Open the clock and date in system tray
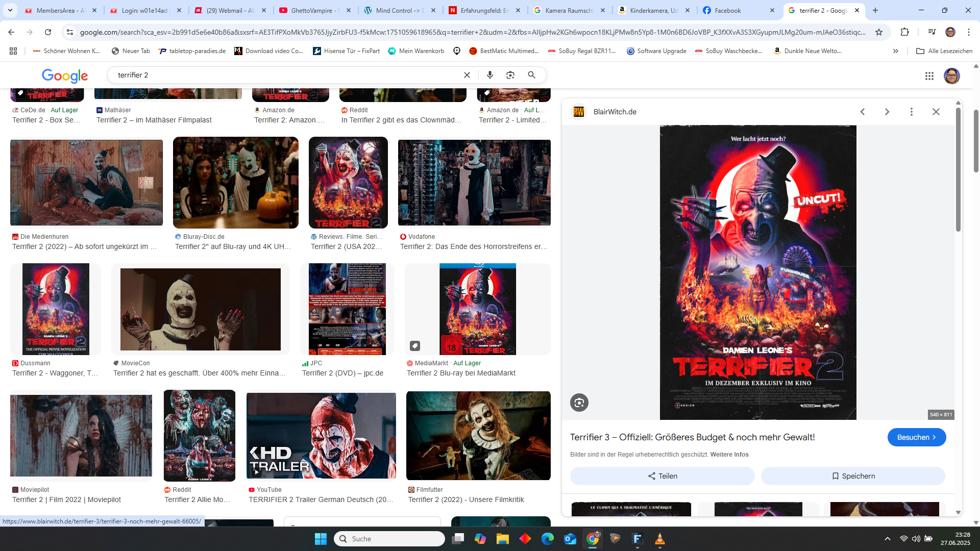The height and width of the screenshot is (551, 980). point(955,539)
